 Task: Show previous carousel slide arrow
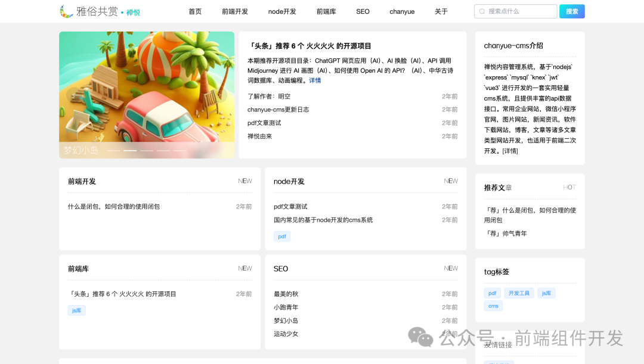[72, 95]
